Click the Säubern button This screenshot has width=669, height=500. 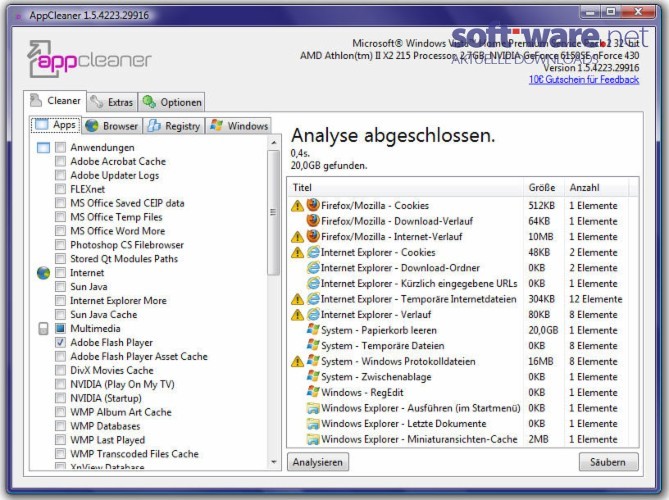click(608, 462)
